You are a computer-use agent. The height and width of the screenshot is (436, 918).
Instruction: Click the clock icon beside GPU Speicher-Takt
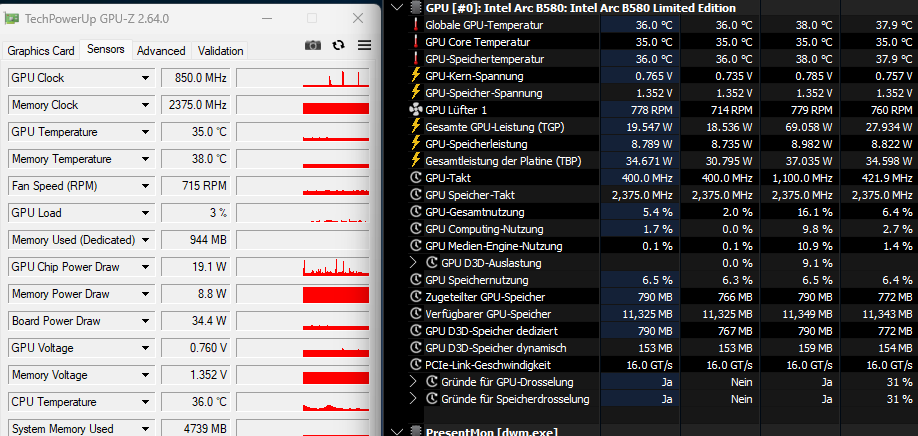click(x=416, y=195)
